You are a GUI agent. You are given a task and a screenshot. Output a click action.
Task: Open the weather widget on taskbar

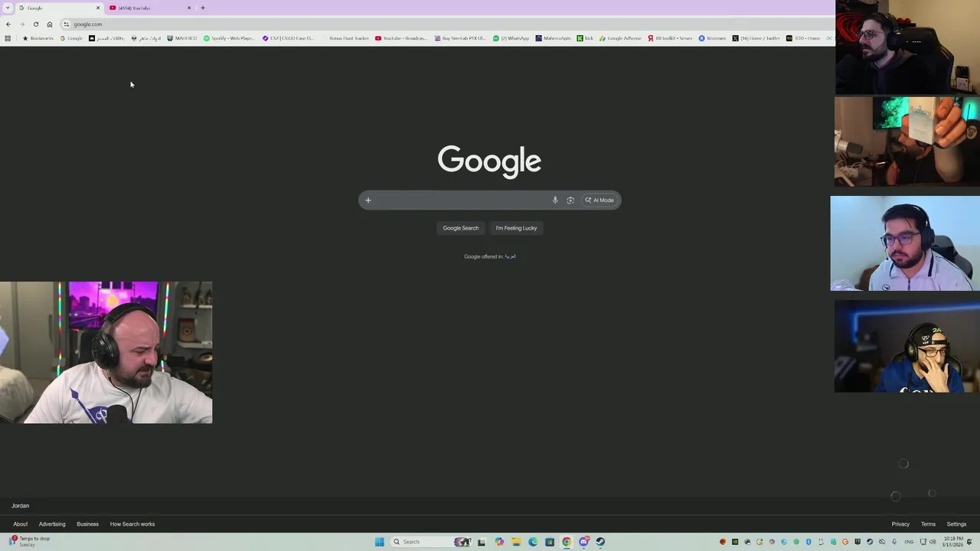tap(31, 541)
